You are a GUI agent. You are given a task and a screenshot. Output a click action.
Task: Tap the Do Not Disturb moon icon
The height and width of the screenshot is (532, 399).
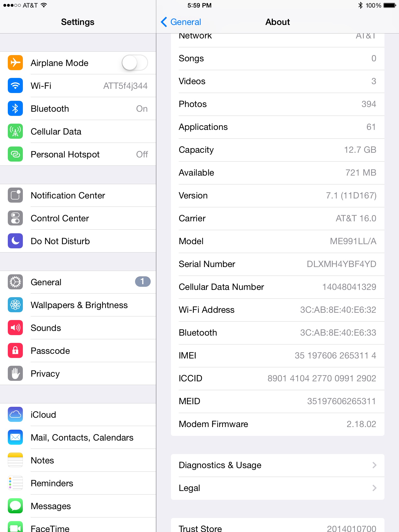15,241
